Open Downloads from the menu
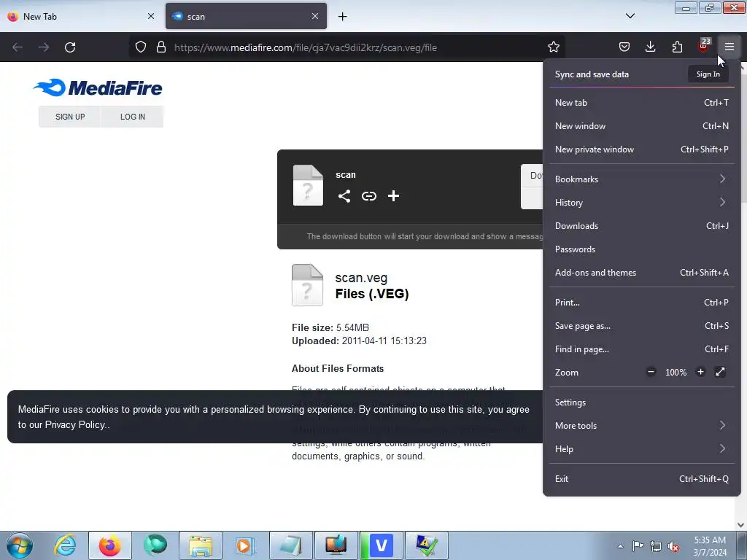 coord(641,226)
